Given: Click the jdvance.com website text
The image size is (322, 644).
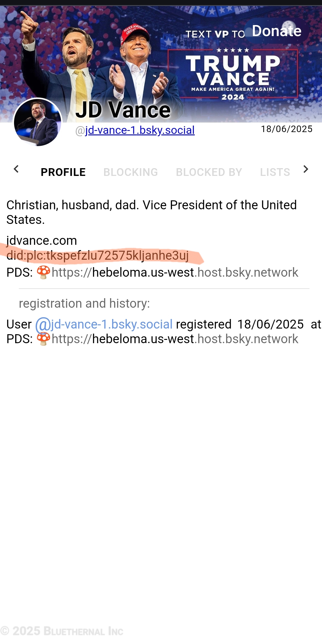Looking at the screenshot, I should click(42, 241).
